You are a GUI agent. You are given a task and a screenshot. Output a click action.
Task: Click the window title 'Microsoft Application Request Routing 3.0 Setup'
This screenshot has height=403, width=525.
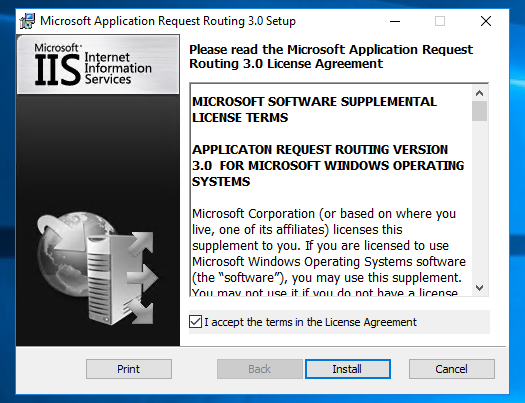pos(168,21)
